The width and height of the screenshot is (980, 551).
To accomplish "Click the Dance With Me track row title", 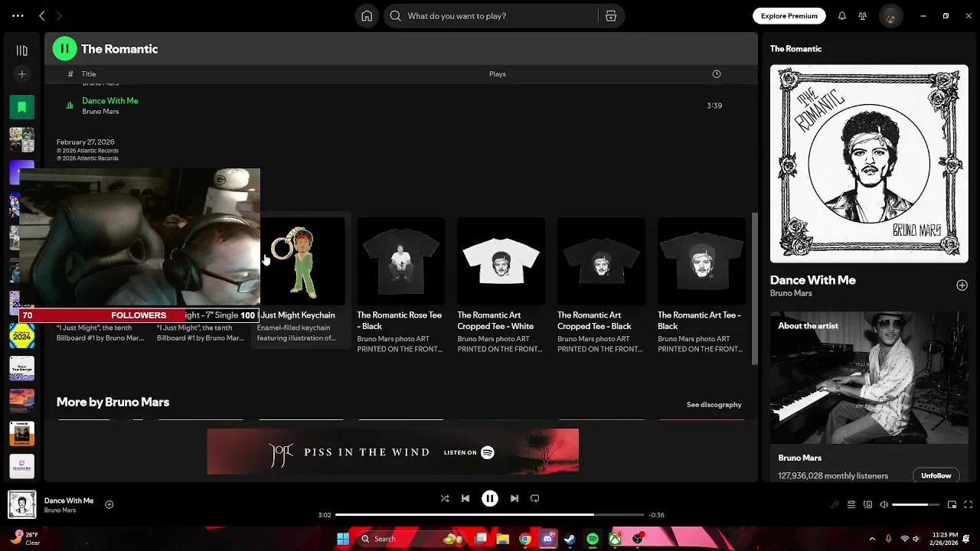I will (110, 101).
